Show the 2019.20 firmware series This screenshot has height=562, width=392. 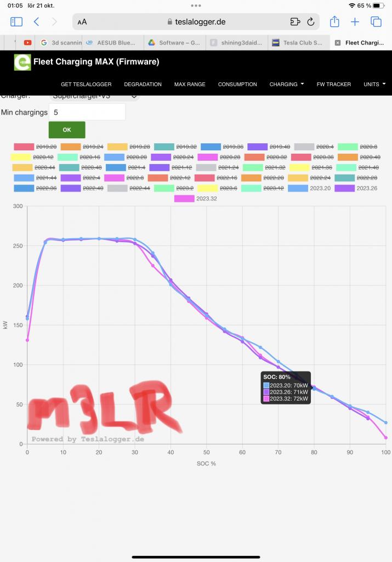click(35, 147)
